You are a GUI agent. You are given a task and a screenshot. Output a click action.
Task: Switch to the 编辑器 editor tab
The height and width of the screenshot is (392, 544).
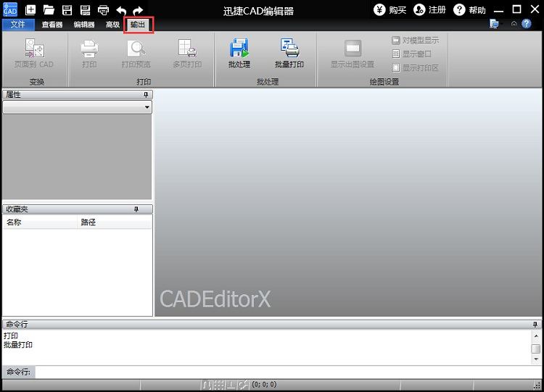(x=83, y=25)
